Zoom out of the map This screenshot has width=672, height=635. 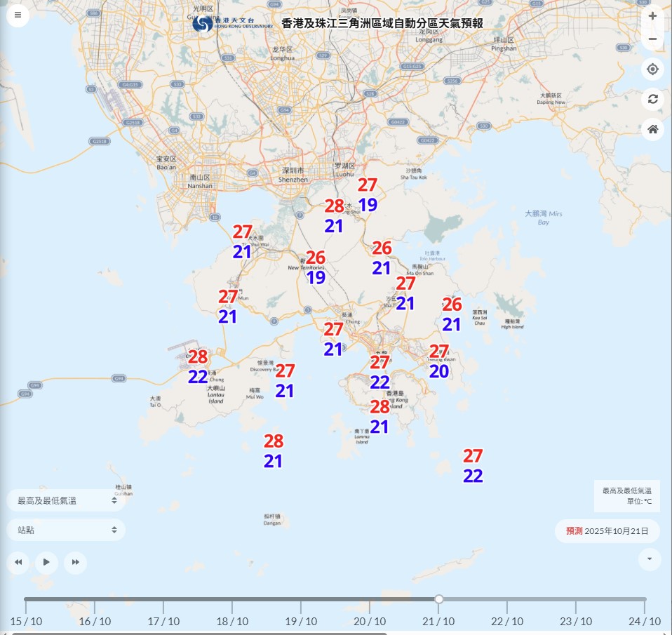[652, 39]
